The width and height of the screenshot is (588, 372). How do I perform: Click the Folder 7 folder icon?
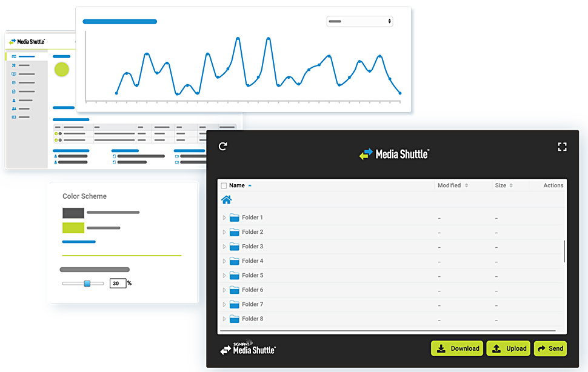(235, 304)
